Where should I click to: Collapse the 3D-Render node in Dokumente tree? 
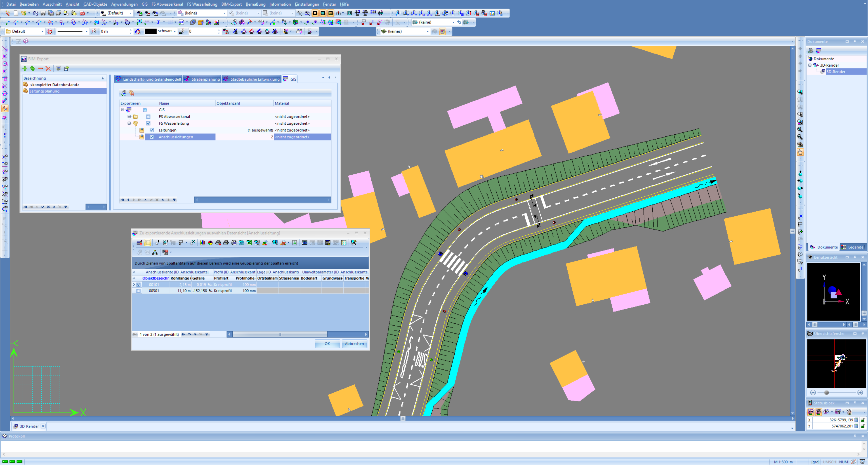click(x=810, y=65)
